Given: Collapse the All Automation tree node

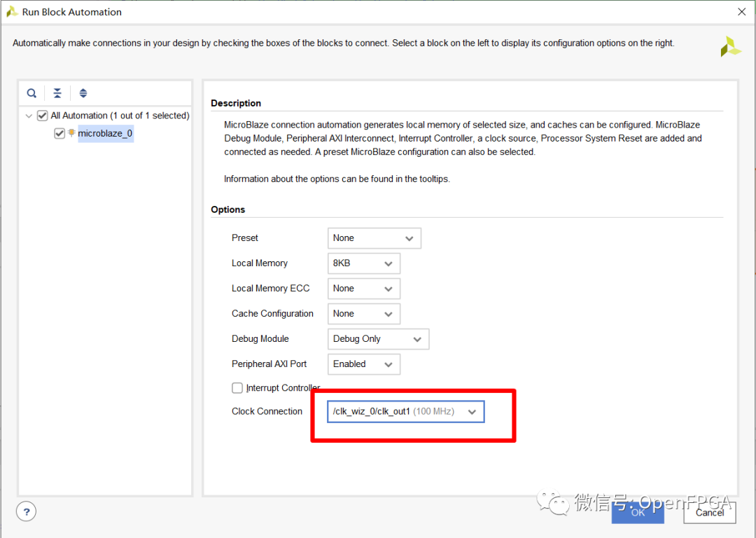Looking at the screenshot, I should tap(29, 116).
